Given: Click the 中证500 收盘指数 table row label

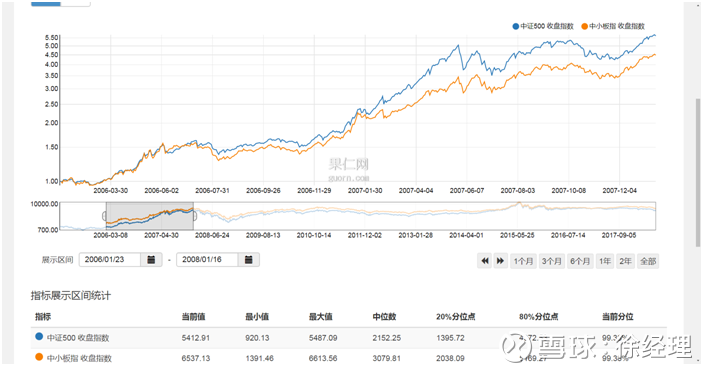Looking at the screenshot, I should point(78,338).
